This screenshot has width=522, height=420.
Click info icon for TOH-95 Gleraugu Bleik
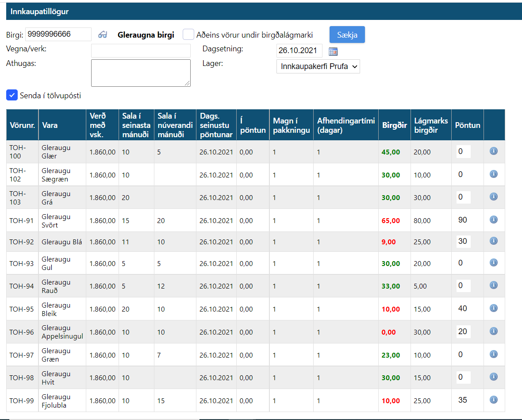coord(494,308)
